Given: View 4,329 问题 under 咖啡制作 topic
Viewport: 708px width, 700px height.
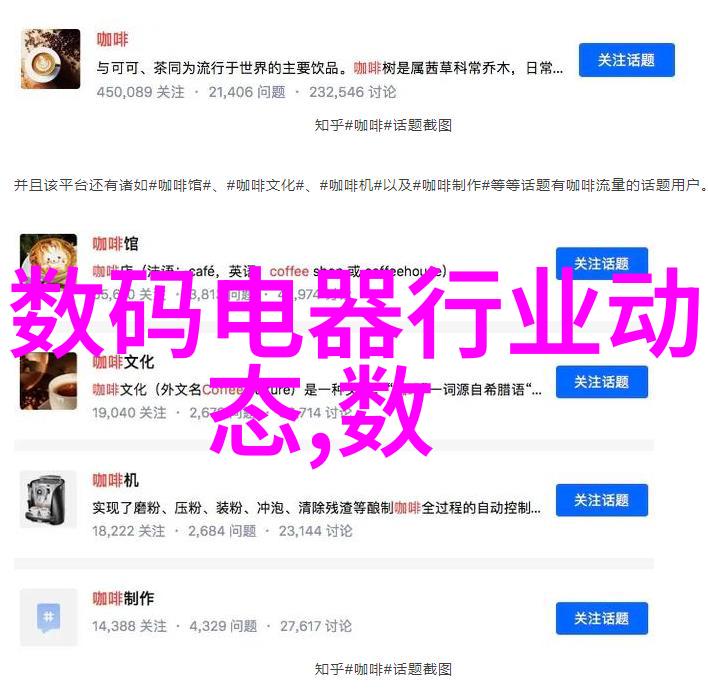Looking at the screenshot, I should 223,626.
